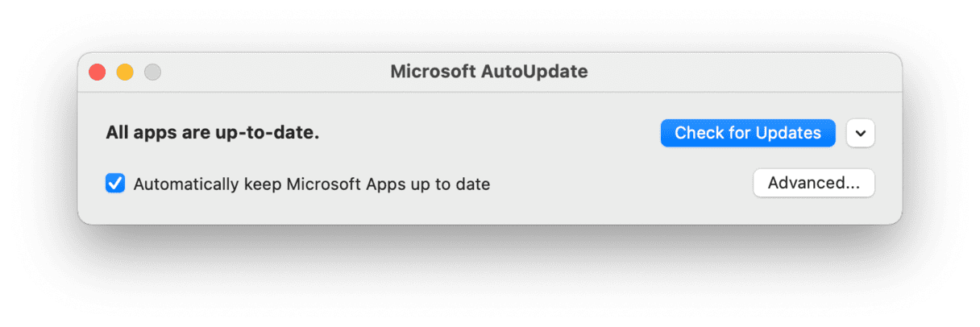Minimize the window with the yellow button
980x327 pixels.
point(125,72)
